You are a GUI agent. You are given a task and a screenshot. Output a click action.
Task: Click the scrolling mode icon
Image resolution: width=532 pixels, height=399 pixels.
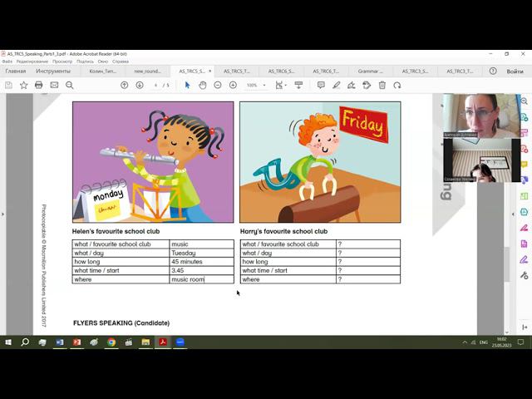(x=298, y=85)
